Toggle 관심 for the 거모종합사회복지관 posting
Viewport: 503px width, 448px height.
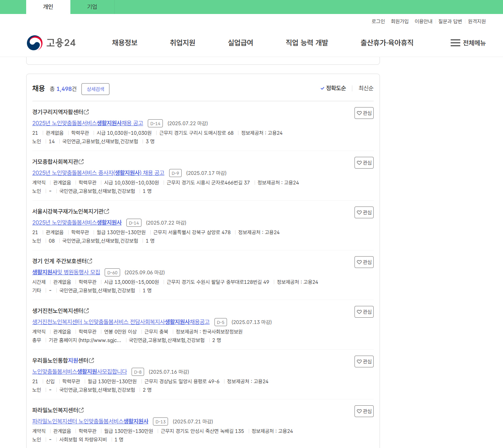point(364,162)
